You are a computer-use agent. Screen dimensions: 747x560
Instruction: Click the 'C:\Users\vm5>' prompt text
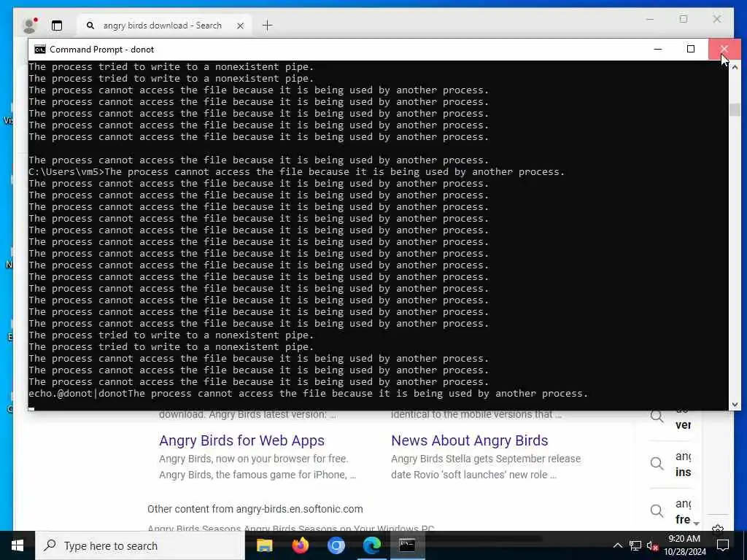(66, 172)
